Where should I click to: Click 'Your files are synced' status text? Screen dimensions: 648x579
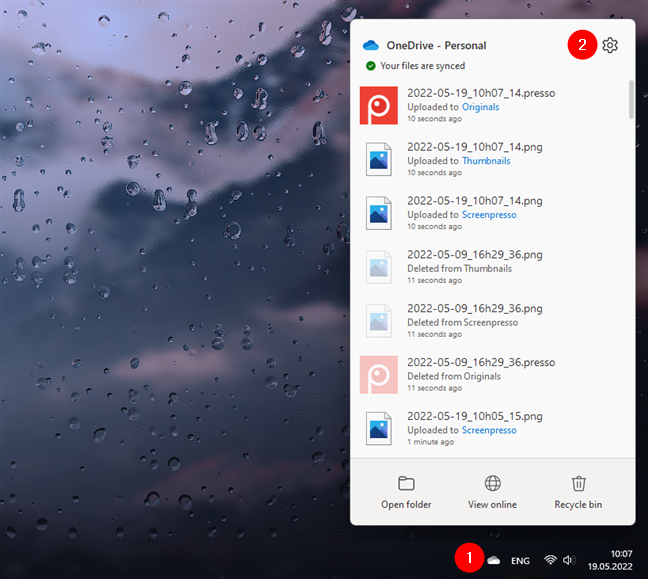click(x=422, y=66)
